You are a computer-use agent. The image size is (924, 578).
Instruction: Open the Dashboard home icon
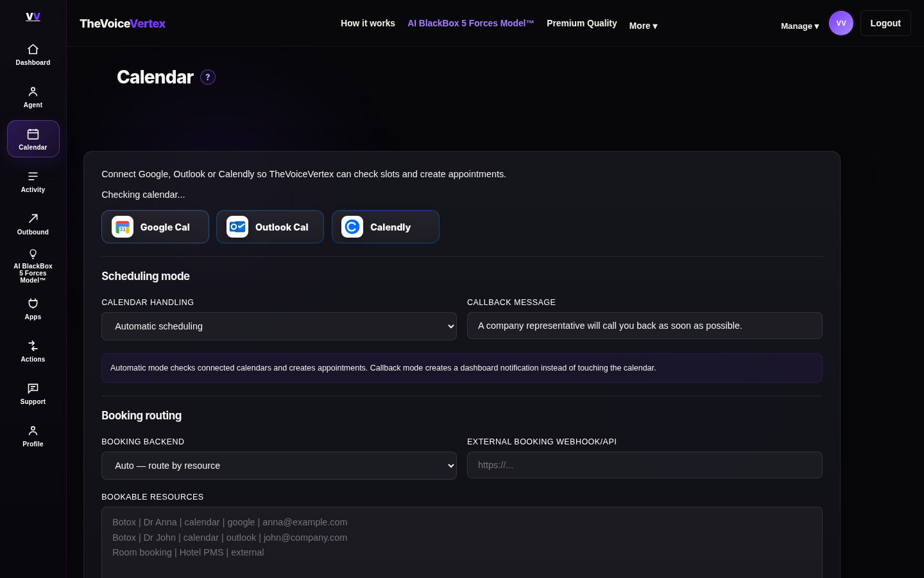(33, 49)
